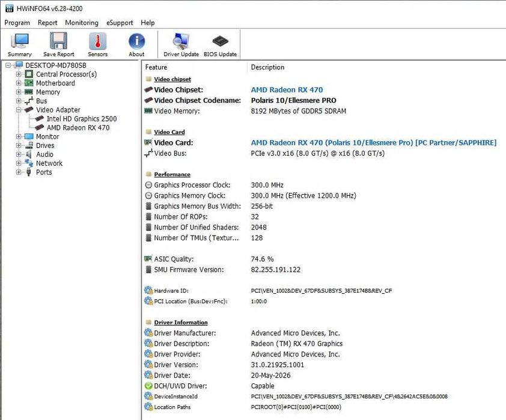Click the DCH/UWD Driver green check icon

pyautogui.click(x=148, y=386)
